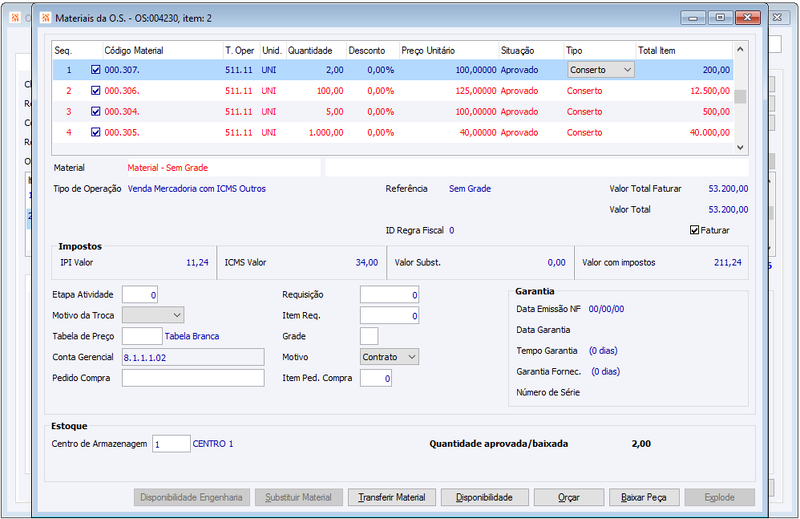The width and height of the screenshot is (800, 519).
Task: Open the Tipo Conserto dropdown
Action: click(601, 70)
